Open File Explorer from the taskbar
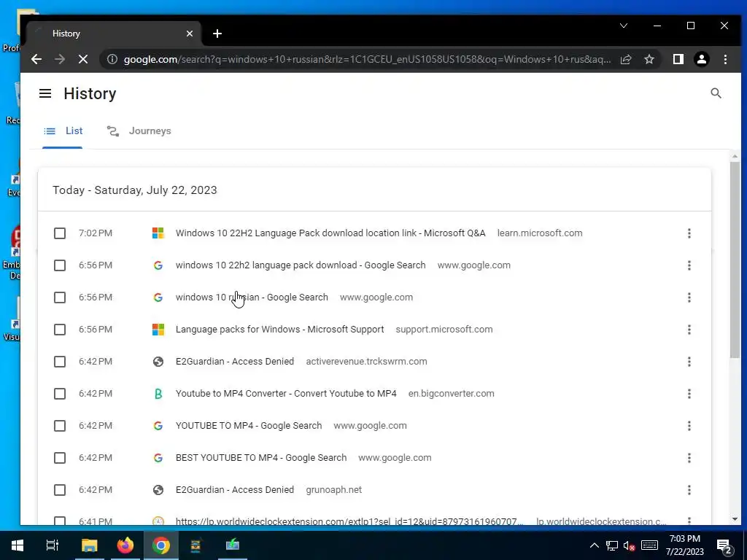The height and width of the screenshot is (560, 747). point(89,545)
